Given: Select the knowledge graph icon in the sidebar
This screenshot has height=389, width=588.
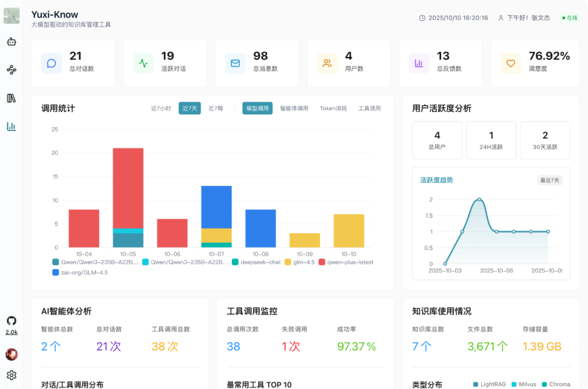Looking at the screenshot, I should click(x=12, y=70).
